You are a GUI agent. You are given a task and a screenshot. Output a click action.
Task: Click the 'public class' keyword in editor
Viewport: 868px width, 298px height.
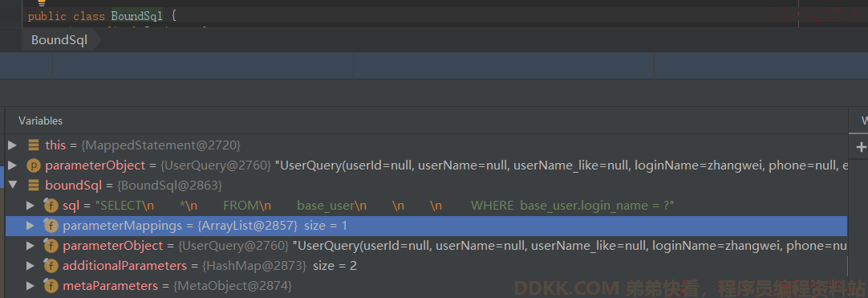[67, 16]
